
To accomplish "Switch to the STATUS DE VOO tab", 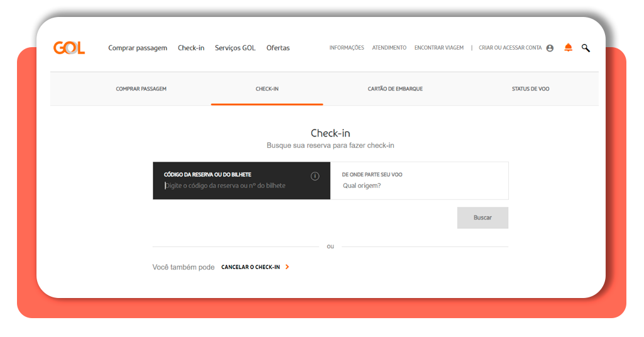I will point(530,89).
